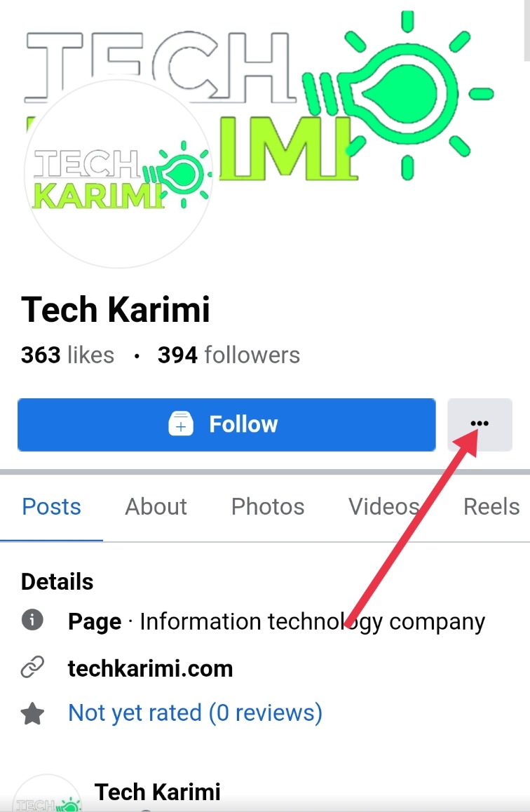Click the star rating icon
The width and height of the screenshot is (530, 812).
tap(32, 713)
